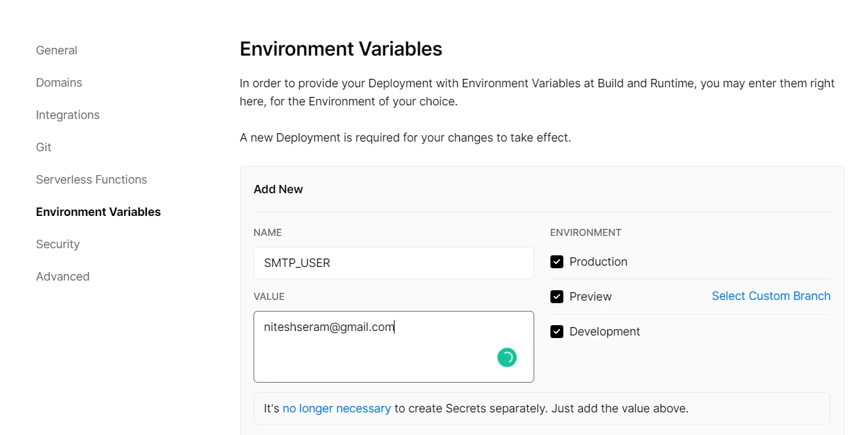The width and height of the screenshot is (868, 435).
Task: Click the Add New section header
Action: 278,189
